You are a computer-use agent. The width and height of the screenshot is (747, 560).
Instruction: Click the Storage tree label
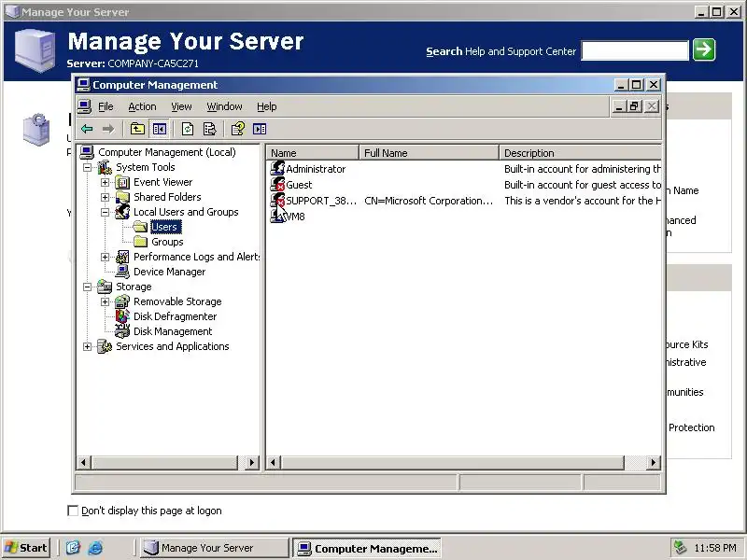pos(134,287)
